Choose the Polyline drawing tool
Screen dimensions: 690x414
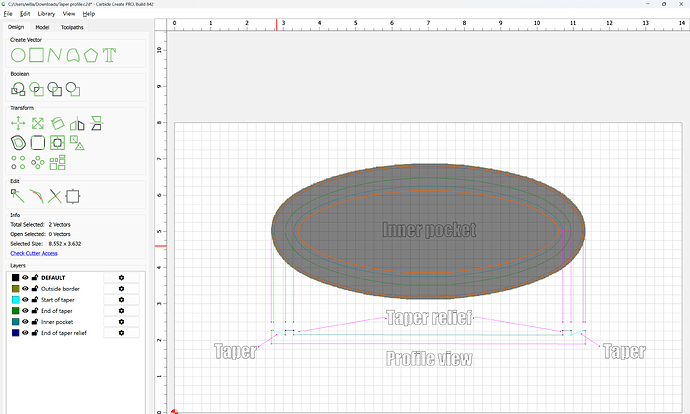pos(55,54)
